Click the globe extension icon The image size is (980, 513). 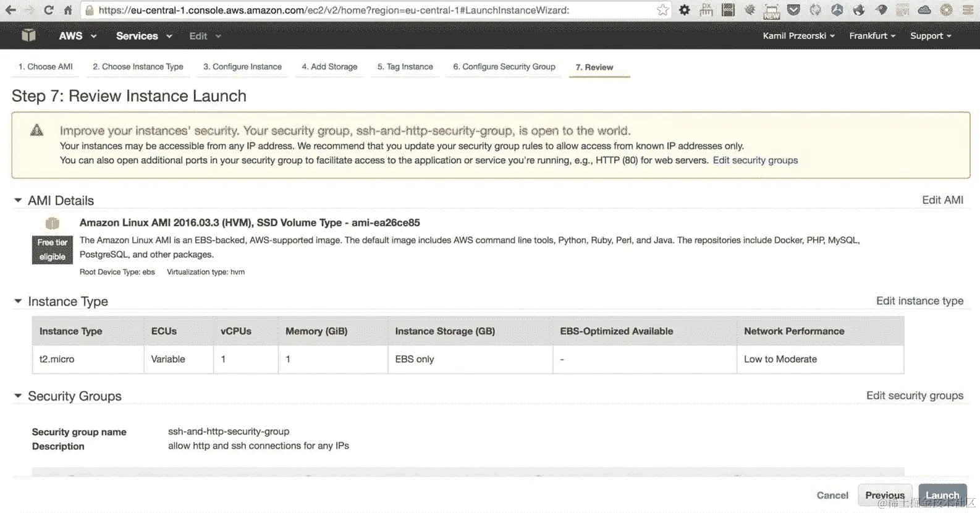coord(859,10)
